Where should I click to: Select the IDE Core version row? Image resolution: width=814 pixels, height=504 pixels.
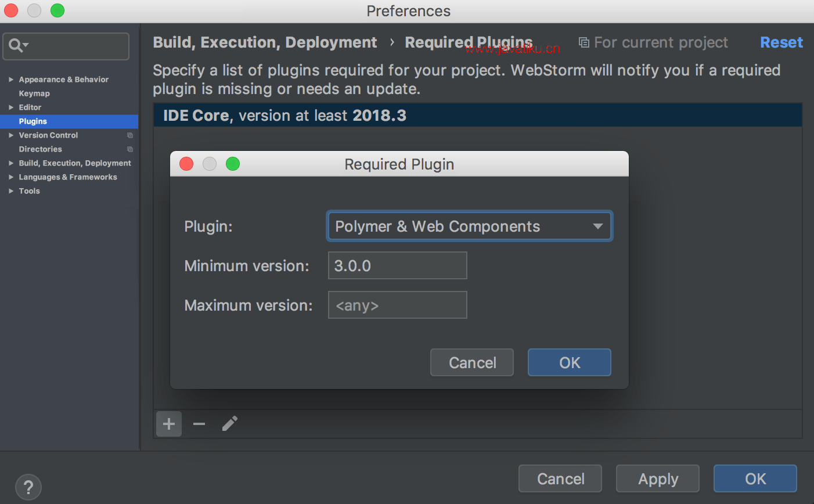click(478, 116)
